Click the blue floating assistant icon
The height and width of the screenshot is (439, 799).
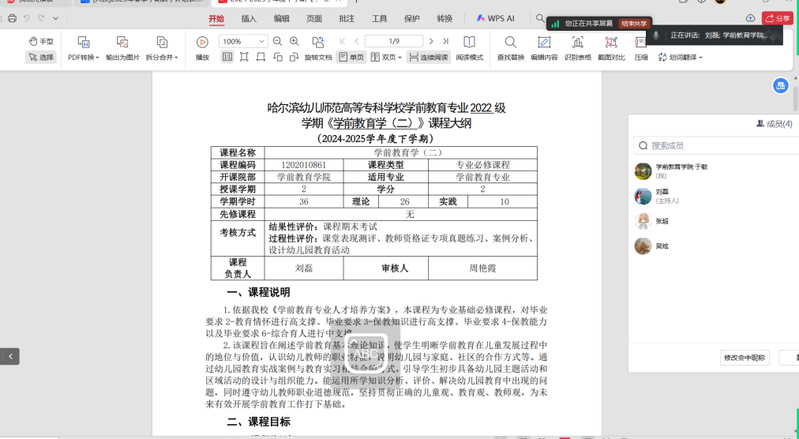tap(781, 86)
